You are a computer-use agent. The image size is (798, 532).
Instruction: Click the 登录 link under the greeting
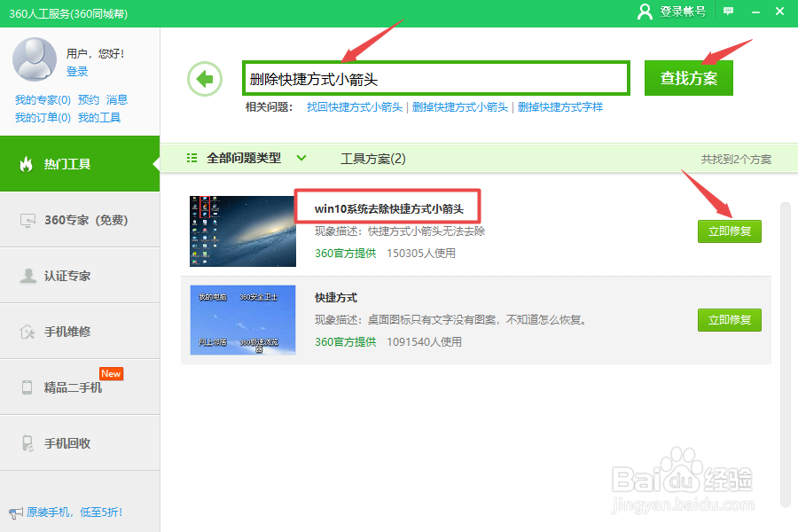click(77, 71)
